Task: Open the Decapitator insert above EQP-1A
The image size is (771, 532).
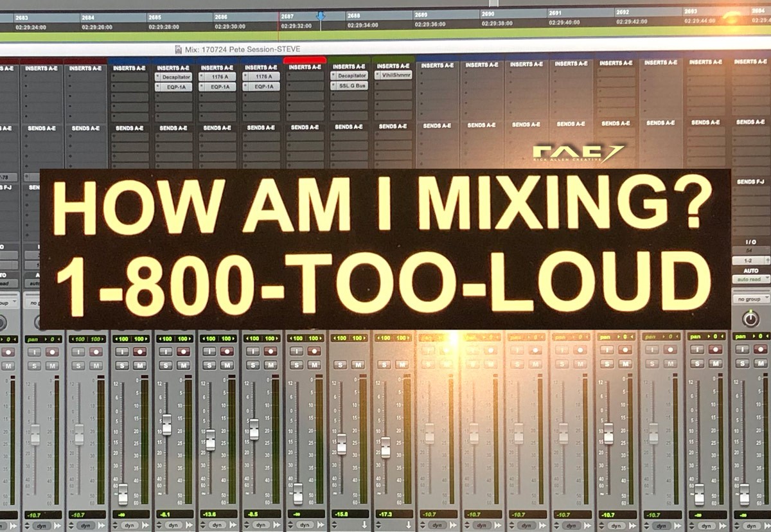Action: pyautogui.click(x=173, y=76)
